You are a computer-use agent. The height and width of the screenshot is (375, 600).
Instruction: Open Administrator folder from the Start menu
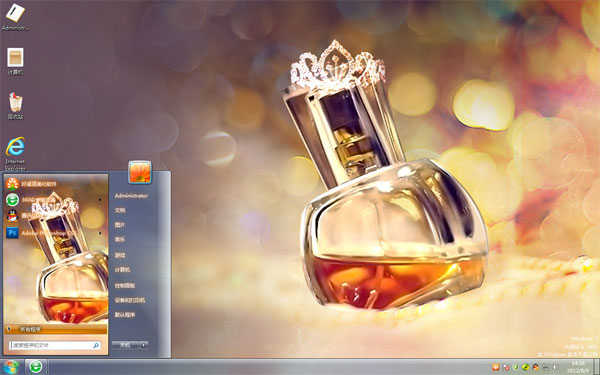(x=131, y=196)
